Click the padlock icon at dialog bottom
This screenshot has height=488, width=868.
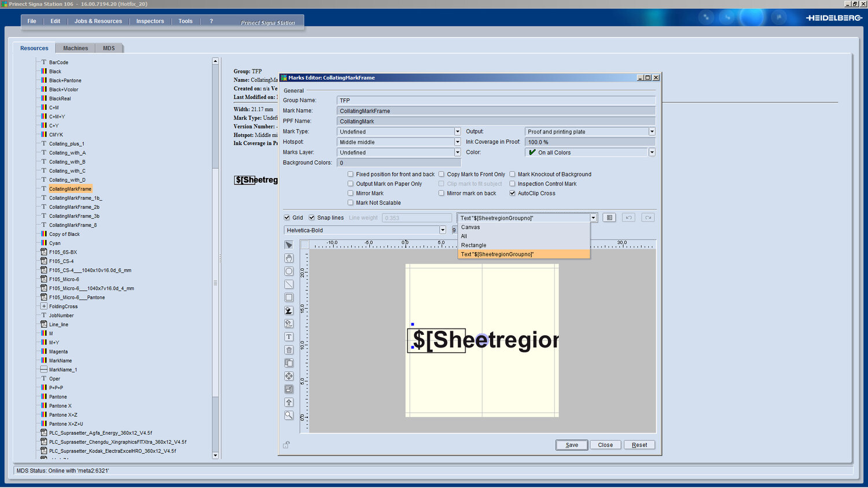[286, 445]
